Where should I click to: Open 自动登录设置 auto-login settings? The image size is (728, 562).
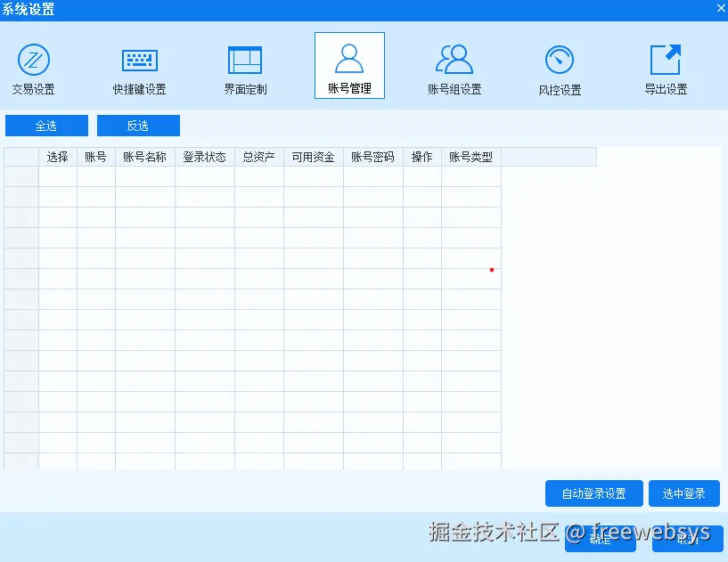click(593, 493)
